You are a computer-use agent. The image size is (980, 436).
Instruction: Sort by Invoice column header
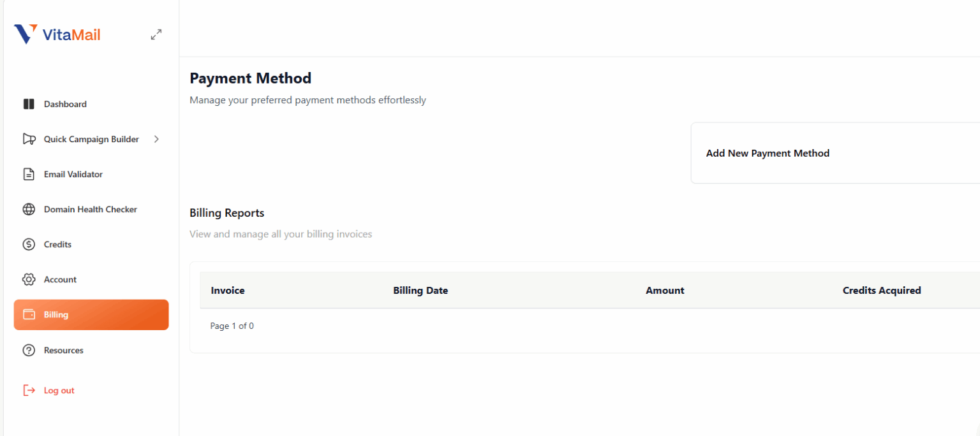(228, 291)
